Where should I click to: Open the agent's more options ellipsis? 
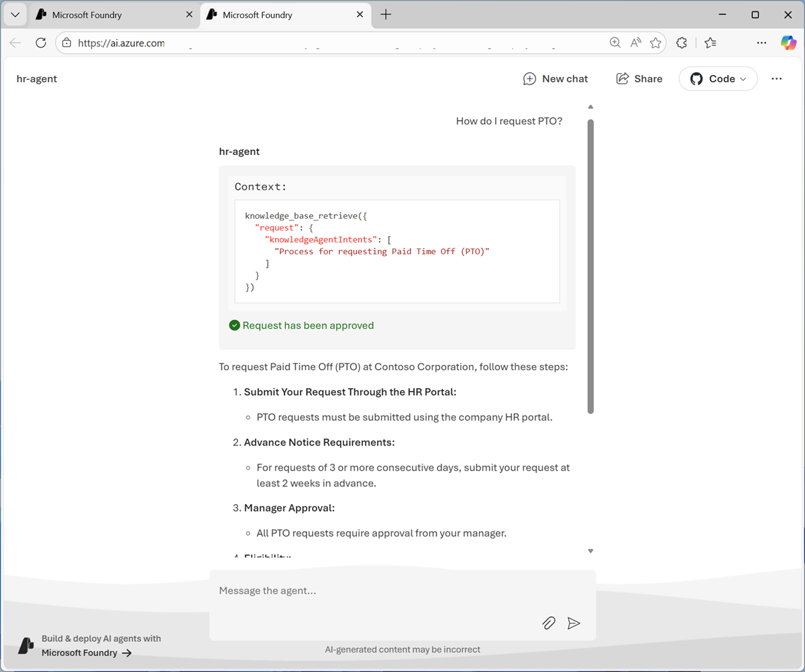776,78
